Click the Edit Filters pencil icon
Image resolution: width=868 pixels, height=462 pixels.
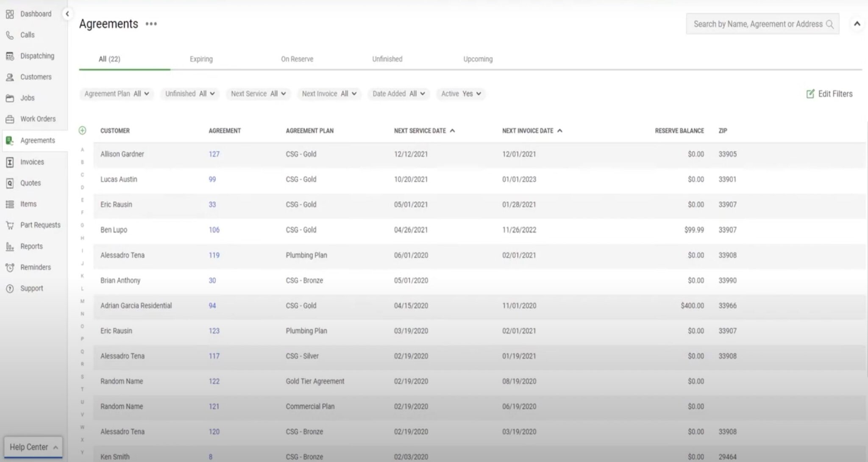tap(810, 94)
